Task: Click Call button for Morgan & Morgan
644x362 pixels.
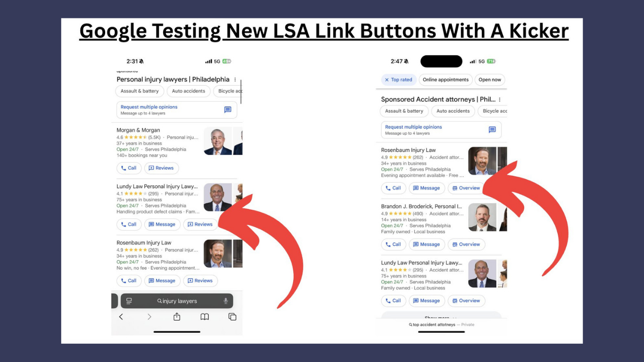Action: (x=128, y=168)
